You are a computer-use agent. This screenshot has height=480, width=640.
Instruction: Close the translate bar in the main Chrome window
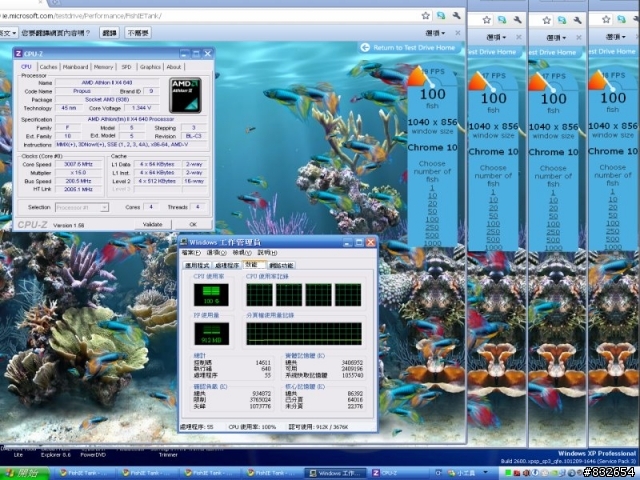point(458,33)
